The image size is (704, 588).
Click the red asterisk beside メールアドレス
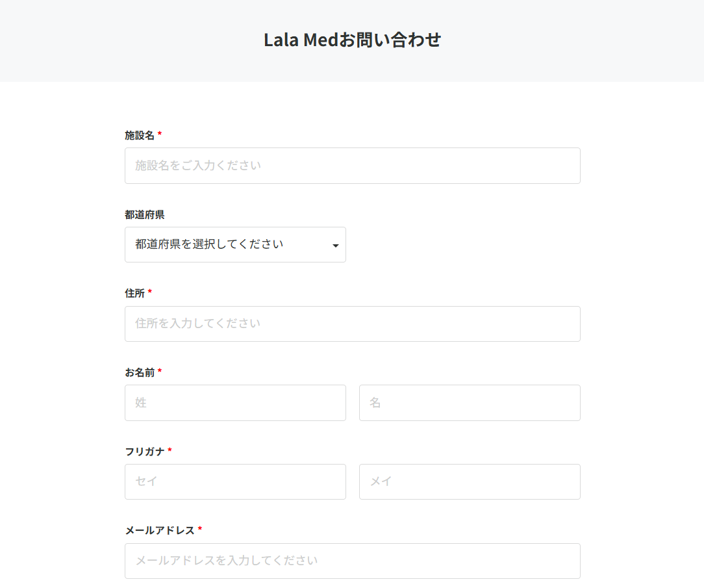(x=200, y=529)
